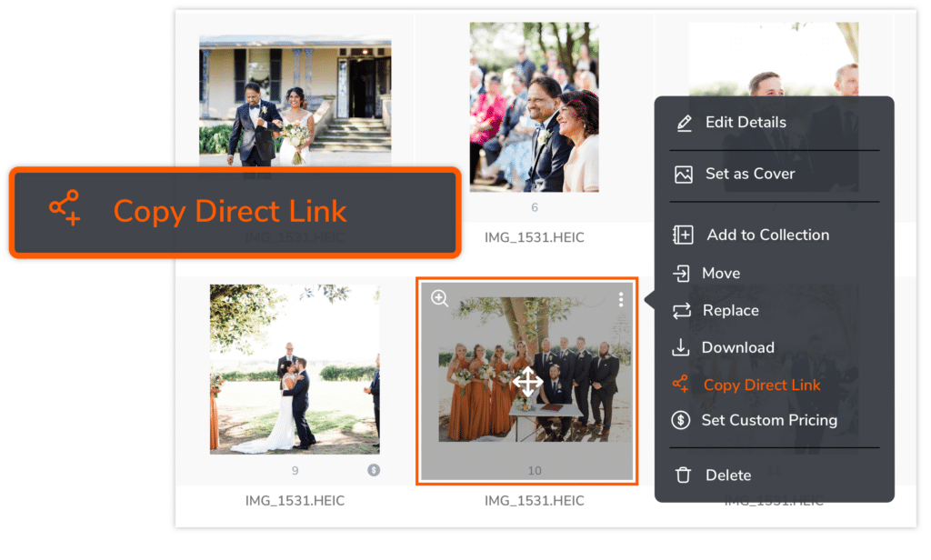Open the three-dot menu on photo 10
This screenshot has width=931, height=560.
(621, 299)
